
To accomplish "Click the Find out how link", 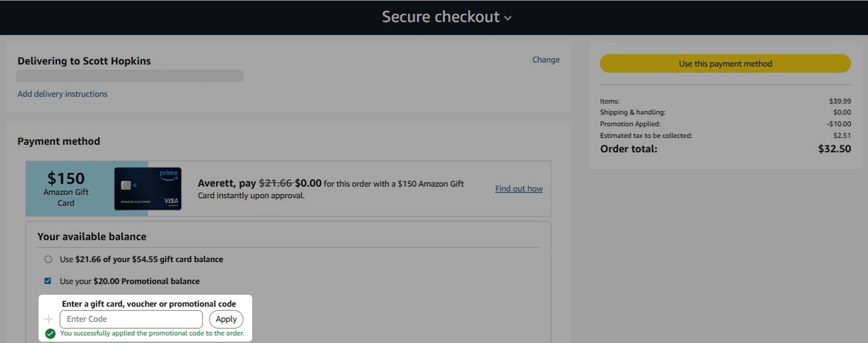I will tap(519, 188).
